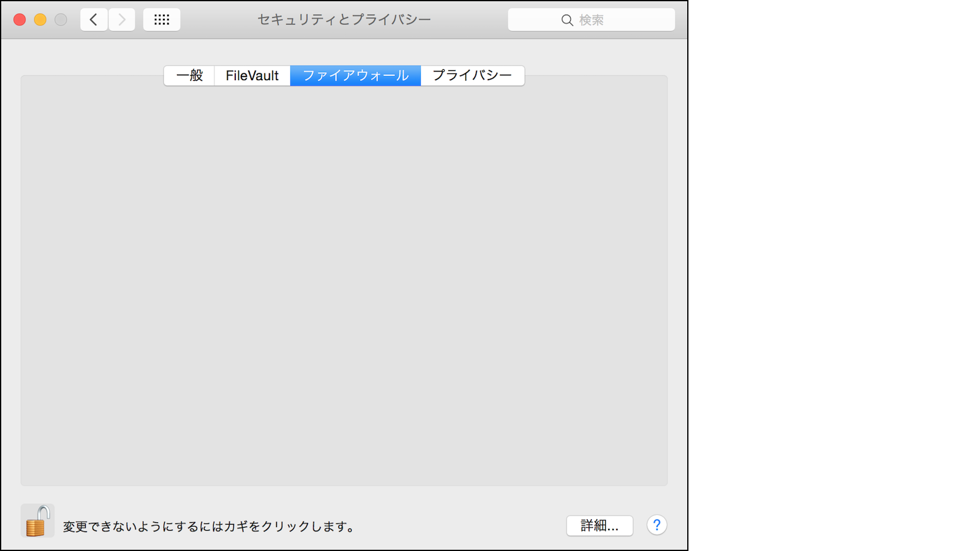This screenshot has width=980, height=551.
Task: Click the empty firewall settings pane
Action: (344, 282)
